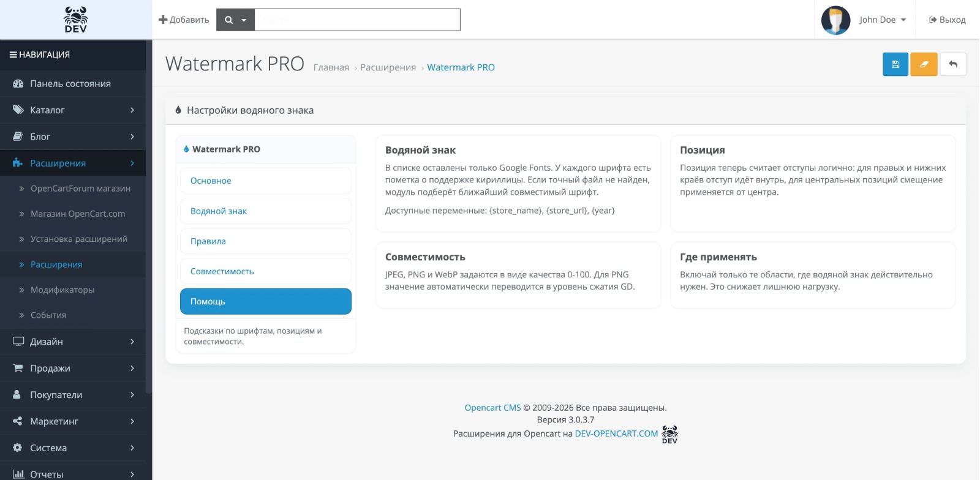Switch to the Основное settings tab

pos(266,181)
